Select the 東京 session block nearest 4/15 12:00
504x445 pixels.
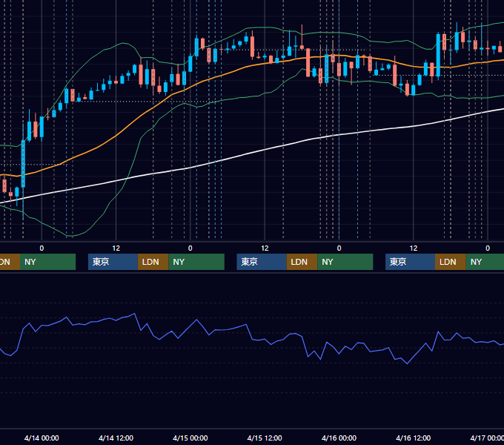click(x=262, y=262)
